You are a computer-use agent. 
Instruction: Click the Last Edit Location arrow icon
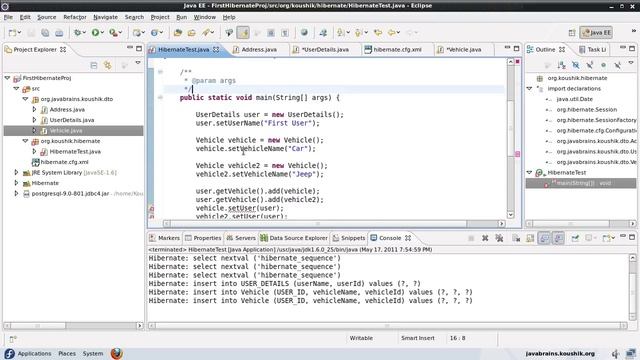[378, 33]
